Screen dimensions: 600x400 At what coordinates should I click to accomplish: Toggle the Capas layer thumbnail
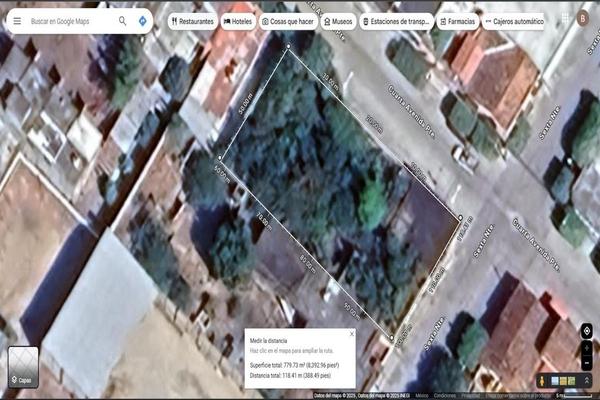click(x=22, y=366)
